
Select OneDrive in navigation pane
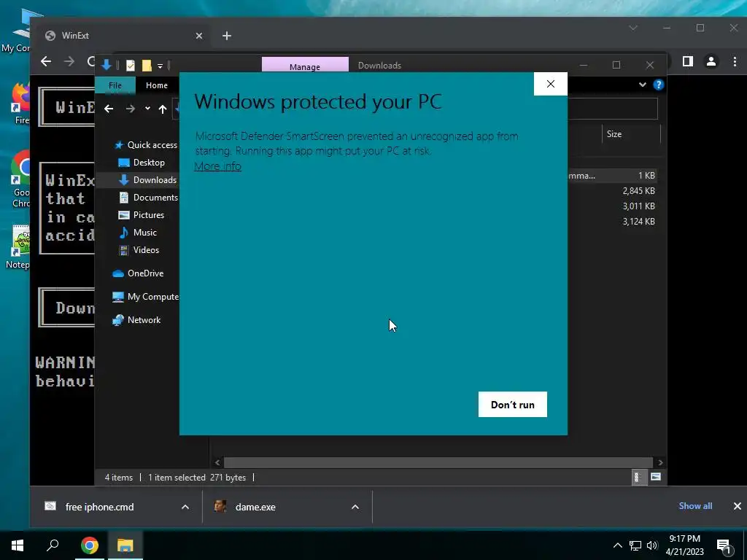click(138, 273)
